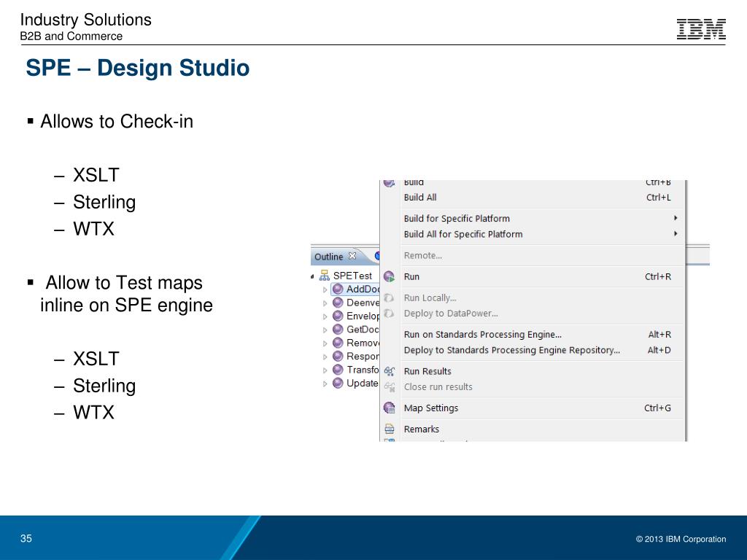Click the 'B2B and Commerce' subheader
Image resolution: width=747 pixels, height=560 pixels.
click(x=71, y=36)
